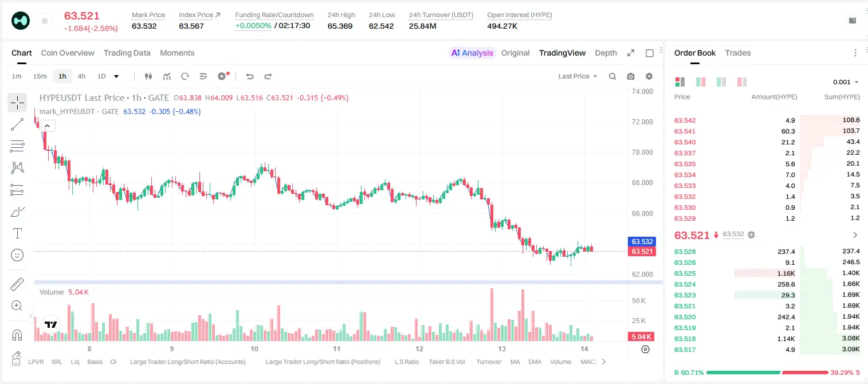Open the emoji sticker tool
The image size is (868, 384).
point(17,255)
